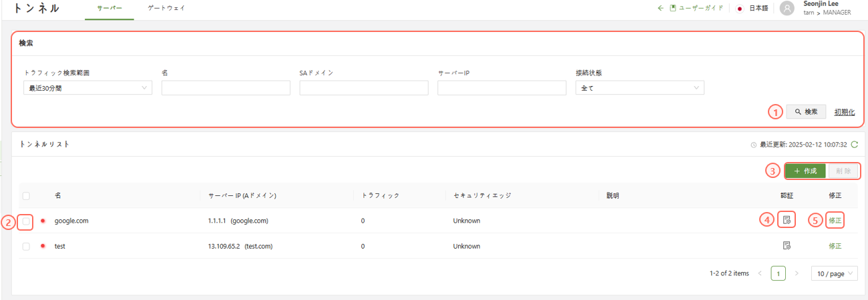Open authentication icon for google.com row
The height and width of the screenshot is (300, 868).
(787, 220)
